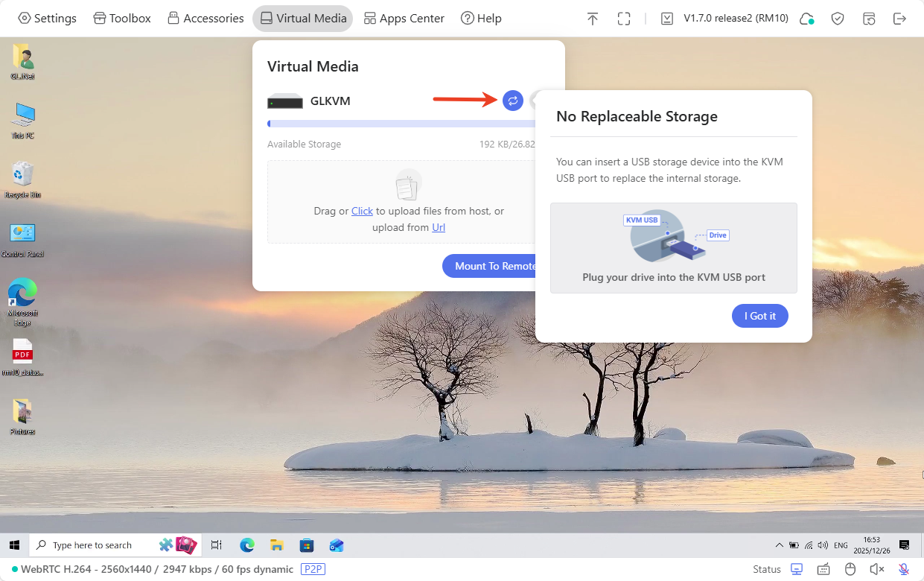
Task: Toggle the update check icon near version label
Action: [666, 18]
